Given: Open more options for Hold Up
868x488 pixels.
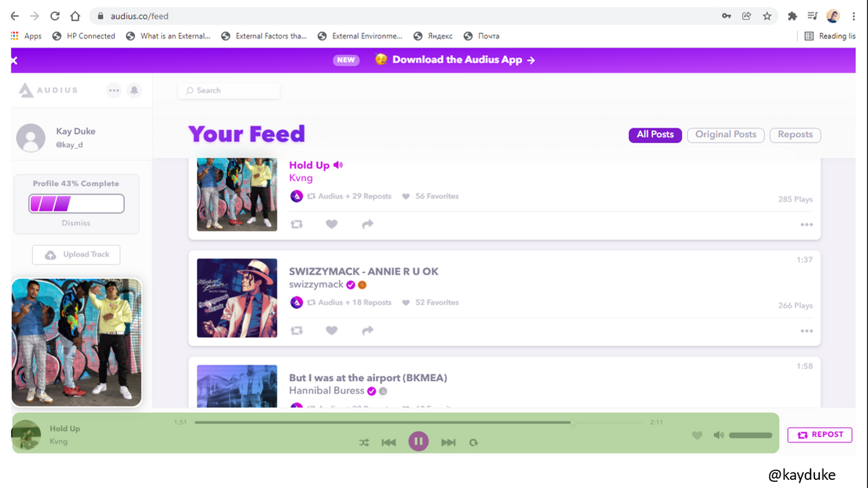Looking at the screenshot, I should point(806,224).
